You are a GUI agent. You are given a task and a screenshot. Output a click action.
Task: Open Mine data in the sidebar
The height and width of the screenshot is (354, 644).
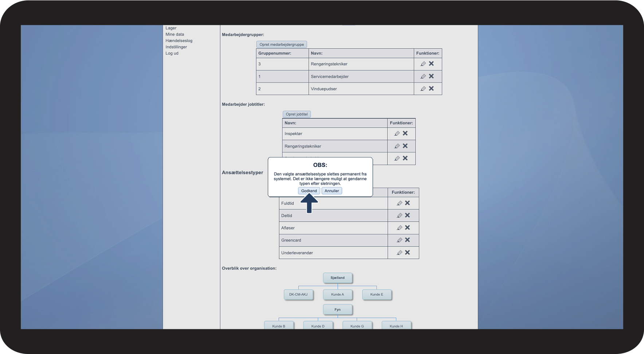[175, 34]
